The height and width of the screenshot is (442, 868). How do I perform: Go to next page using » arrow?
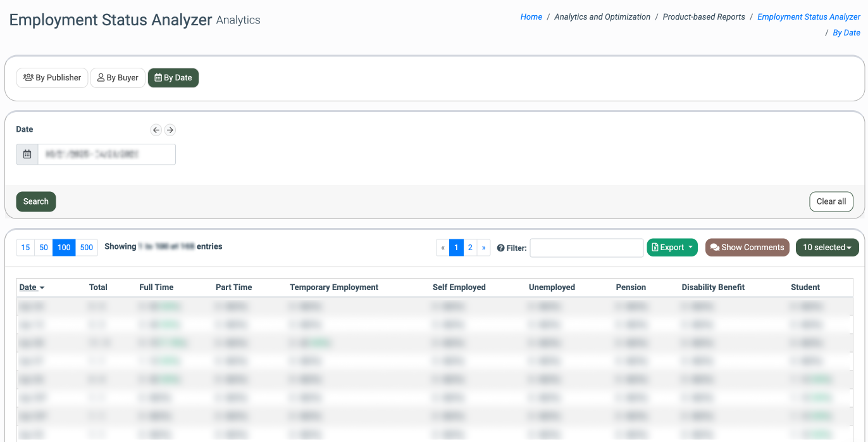pos(484,248)
